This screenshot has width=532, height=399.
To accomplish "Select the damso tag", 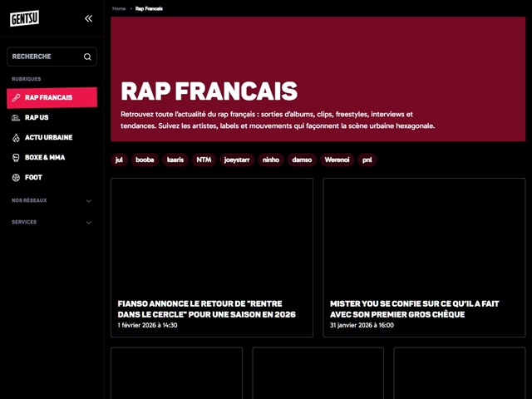I will tap(302, 160).
